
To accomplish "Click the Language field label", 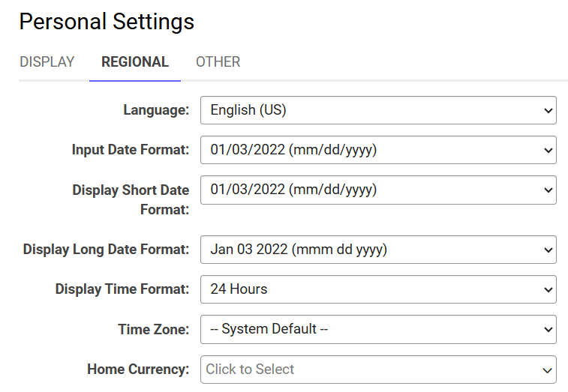I will click(156, 110).
